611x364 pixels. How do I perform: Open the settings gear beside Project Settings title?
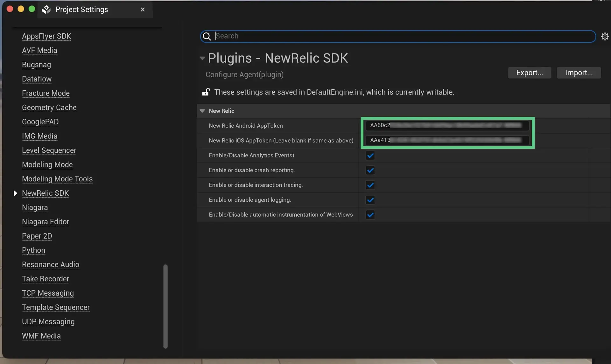click(46, 10)
